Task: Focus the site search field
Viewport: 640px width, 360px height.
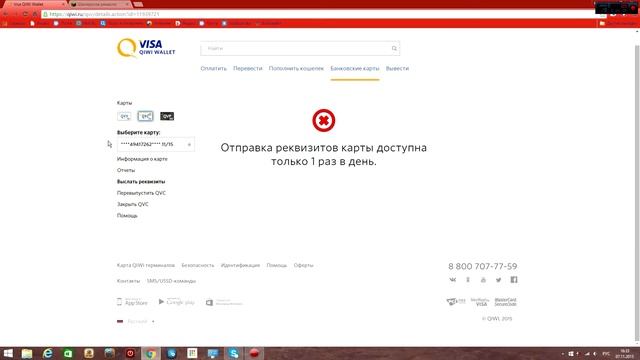Action: coord(300,49)
